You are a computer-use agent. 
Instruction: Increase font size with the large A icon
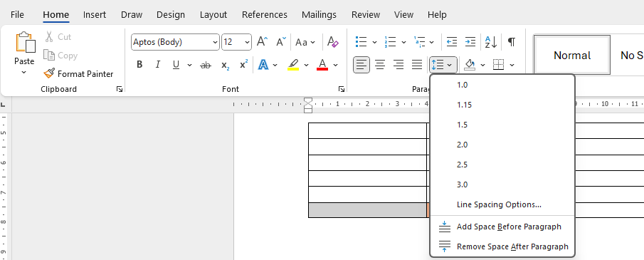coord(262,42)
